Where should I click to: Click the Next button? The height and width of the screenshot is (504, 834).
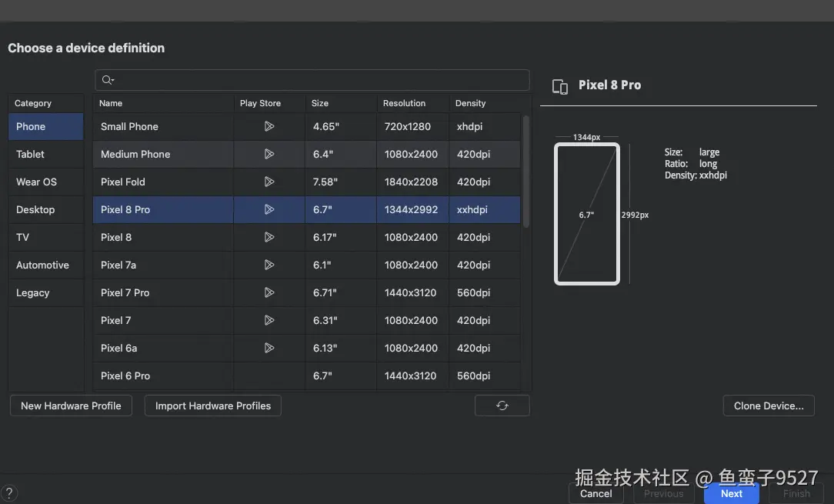tap(732, 493)
